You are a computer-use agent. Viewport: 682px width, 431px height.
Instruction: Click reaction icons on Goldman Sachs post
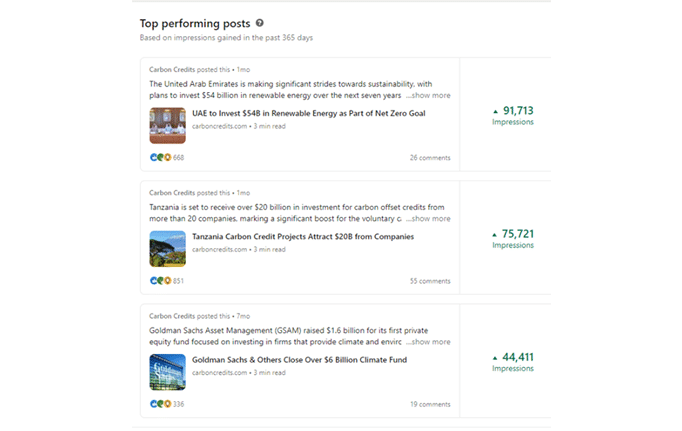[161, 404]
